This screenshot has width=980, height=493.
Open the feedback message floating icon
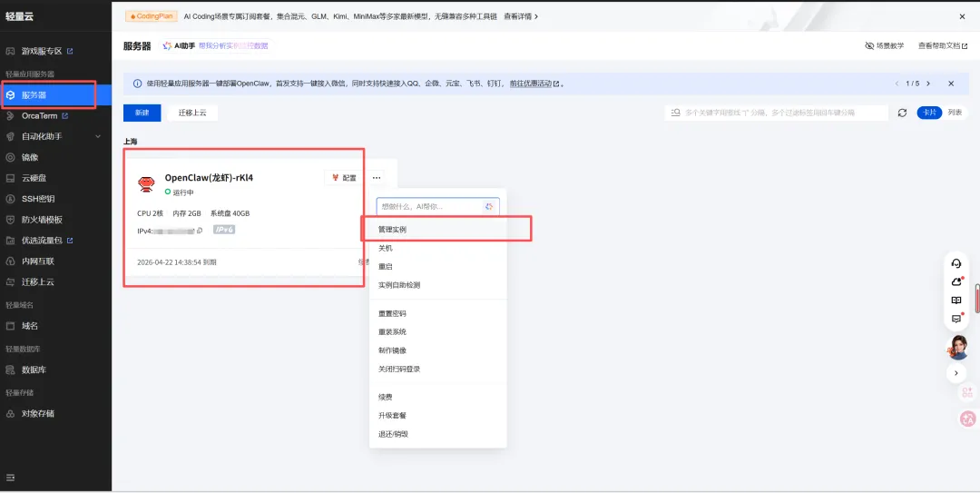tap(955, 319)
